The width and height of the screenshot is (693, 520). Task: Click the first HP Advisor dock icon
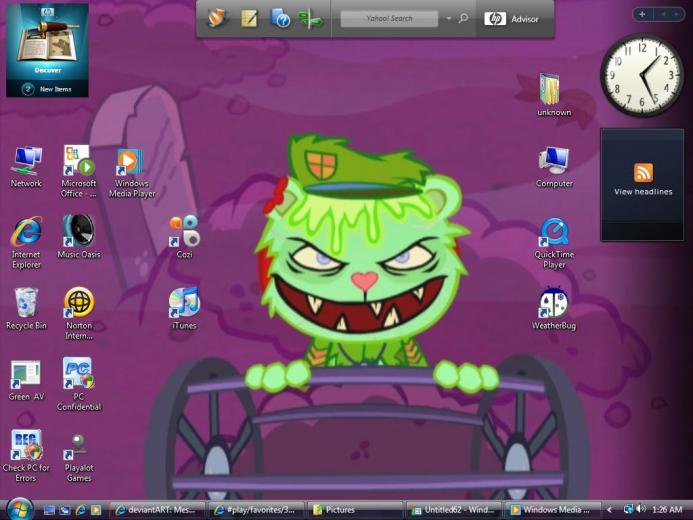pos(217,19)
